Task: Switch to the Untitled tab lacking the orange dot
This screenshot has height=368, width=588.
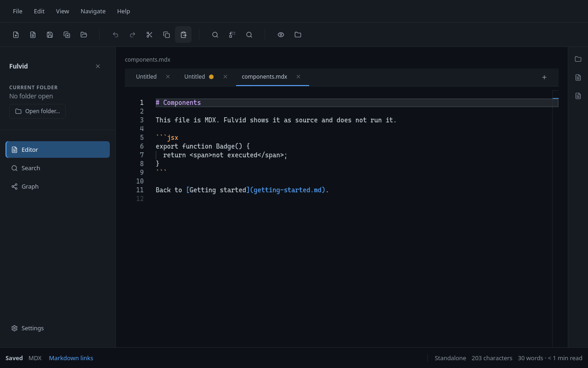Action: click(x=146, y=77)
